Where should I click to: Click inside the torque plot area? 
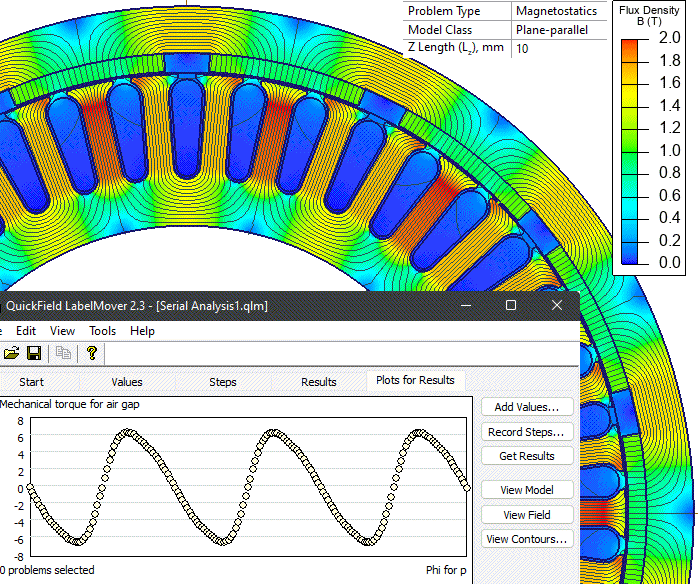click(x=248, y=487)
